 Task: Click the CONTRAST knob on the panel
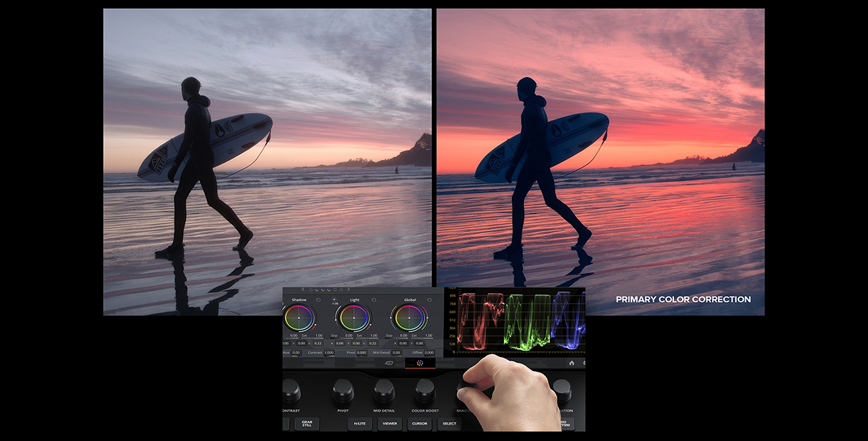coord(290,391)
